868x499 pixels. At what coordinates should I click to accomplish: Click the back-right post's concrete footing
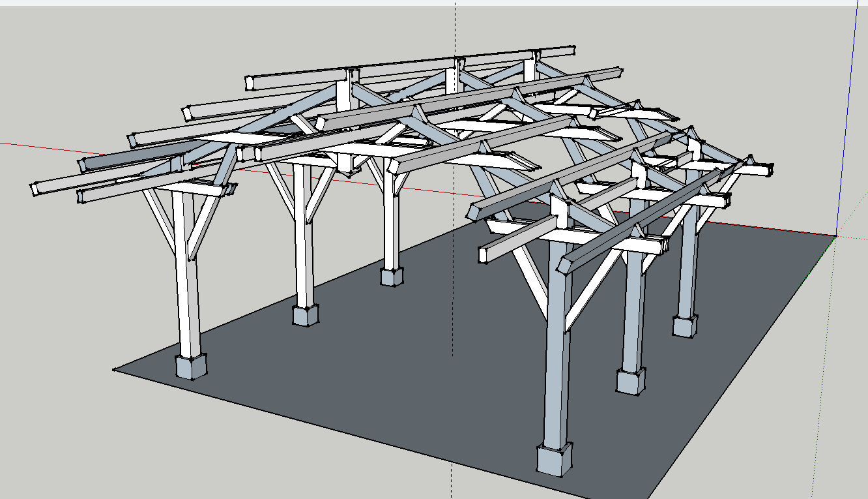(685, 325)
